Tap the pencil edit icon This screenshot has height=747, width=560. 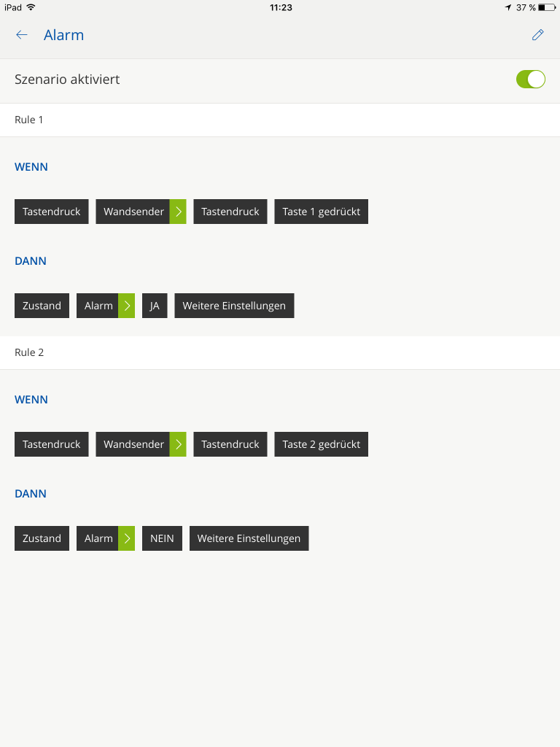point(538,35)
